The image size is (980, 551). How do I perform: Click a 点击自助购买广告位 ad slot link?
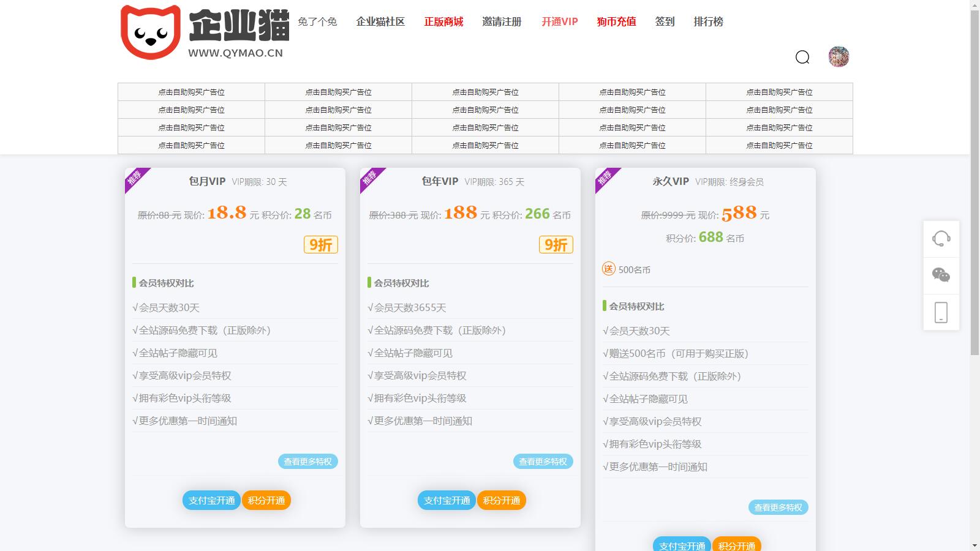[x=191, y=92]
